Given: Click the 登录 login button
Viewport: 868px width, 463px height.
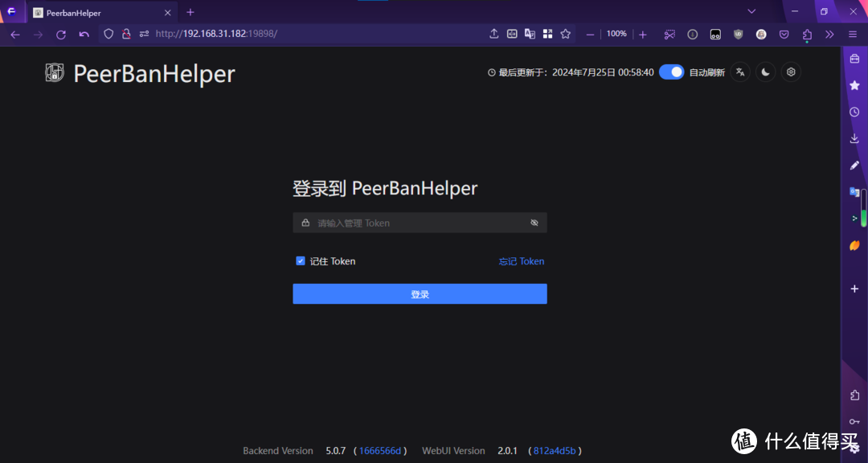Looking at the screenshot, I should click(x=420, y=293).
